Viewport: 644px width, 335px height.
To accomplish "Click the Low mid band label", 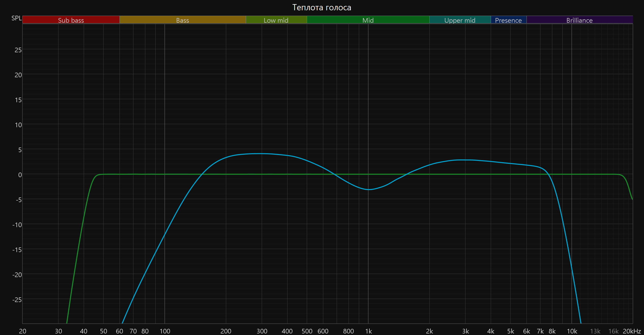I will click(x=276, y=20).
